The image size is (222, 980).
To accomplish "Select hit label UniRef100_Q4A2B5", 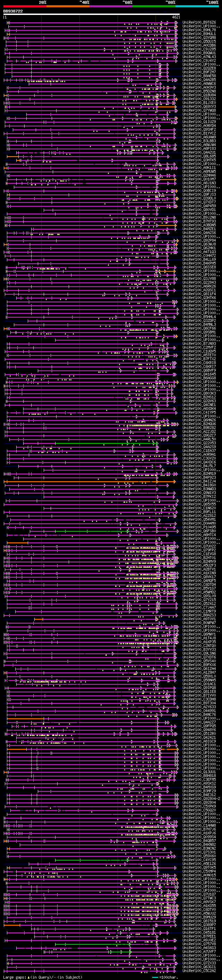I will pyautogui.click(x=199, y=80).
